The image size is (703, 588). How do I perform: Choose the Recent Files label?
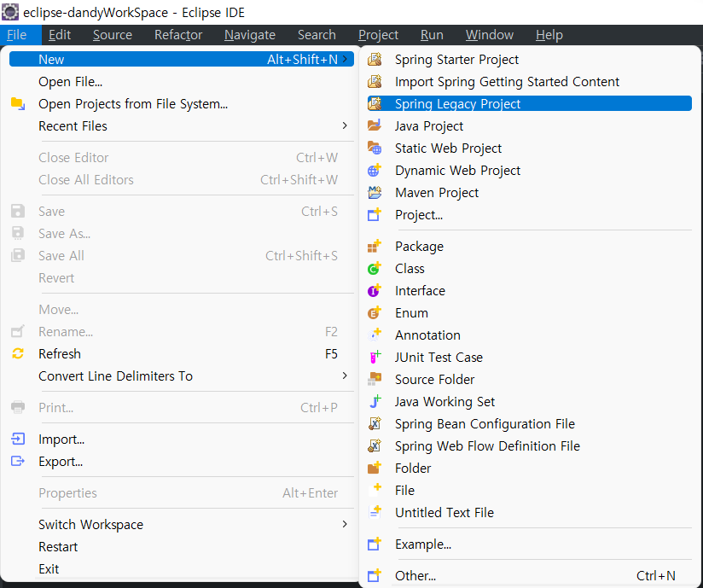73,126
